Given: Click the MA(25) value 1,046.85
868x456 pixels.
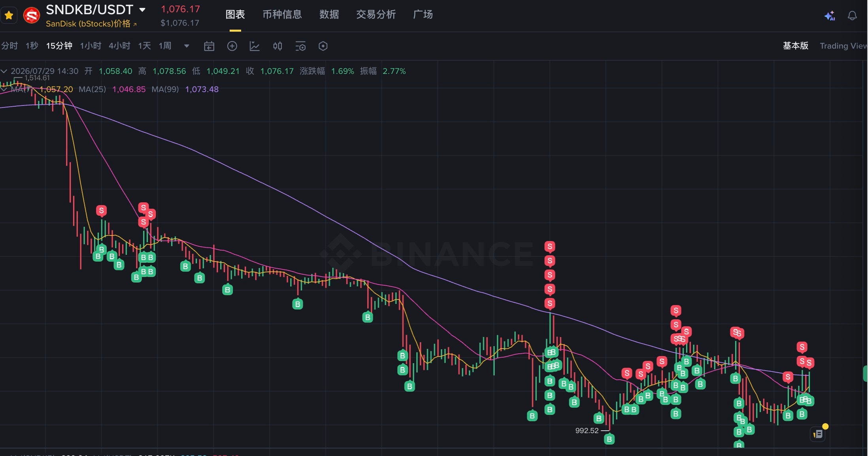Looking at the screenshot, I should [x=129, y=89].
